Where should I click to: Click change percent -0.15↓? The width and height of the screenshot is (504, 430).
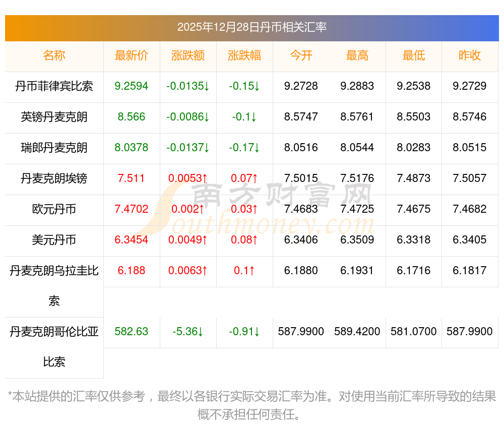(244, 86)
